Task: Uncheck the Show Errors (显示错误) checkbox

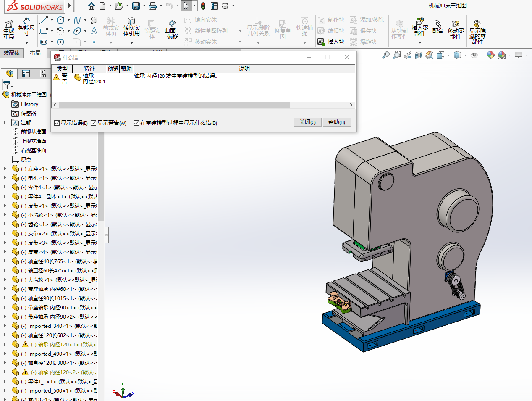Action: [57, 123]
